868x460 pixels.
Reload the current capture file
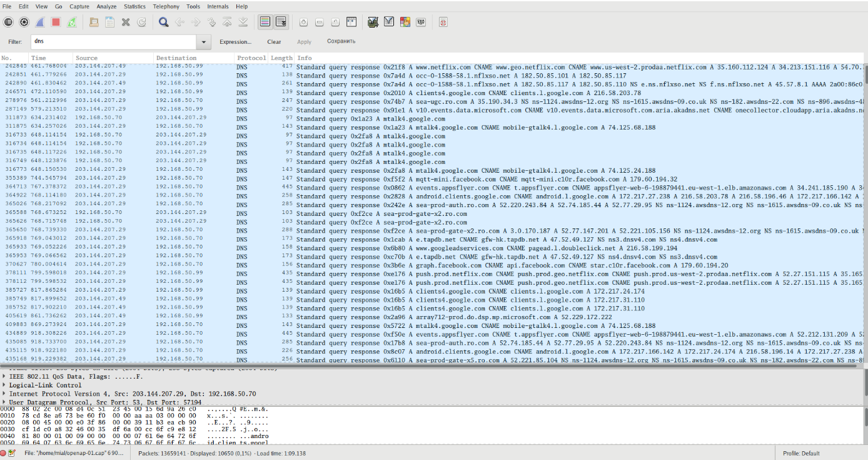coord(141,22)
